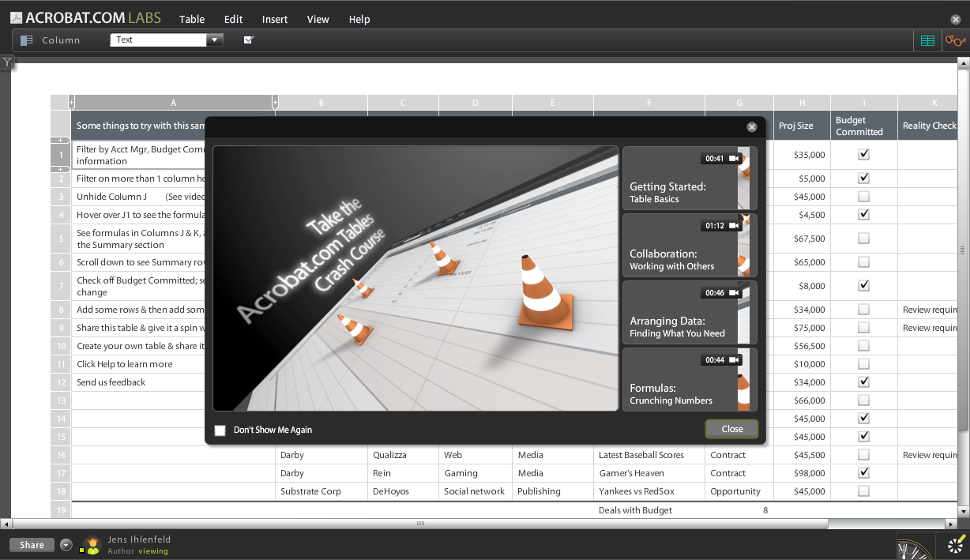
Task: Select the filter icon at top left
Action: pos(7,62)
